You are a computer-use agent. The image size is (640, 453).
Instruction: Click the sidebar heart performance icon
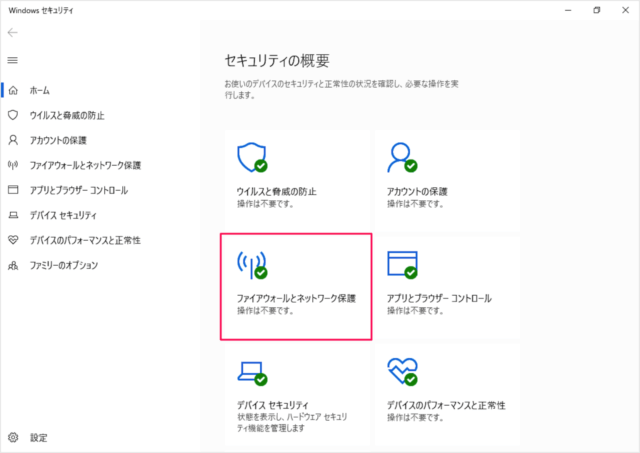pos(13,240)
